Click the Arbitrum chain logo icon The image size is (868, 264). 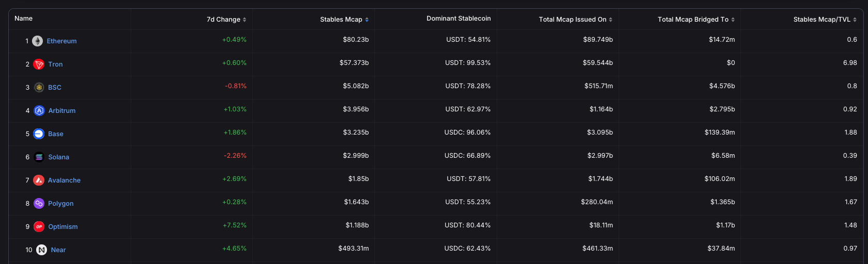(x=39, y=111)
